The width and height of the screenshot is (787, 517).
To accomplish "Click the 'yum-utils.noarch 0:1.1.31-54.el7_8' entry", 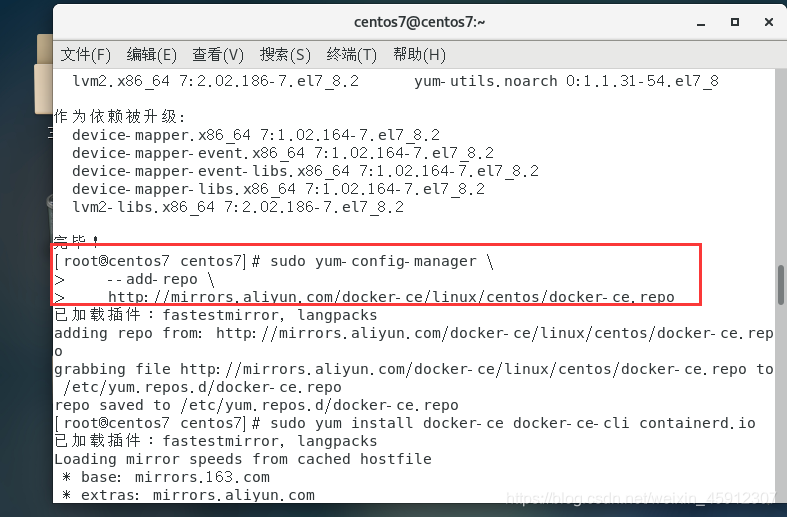I will click(567, 81).
